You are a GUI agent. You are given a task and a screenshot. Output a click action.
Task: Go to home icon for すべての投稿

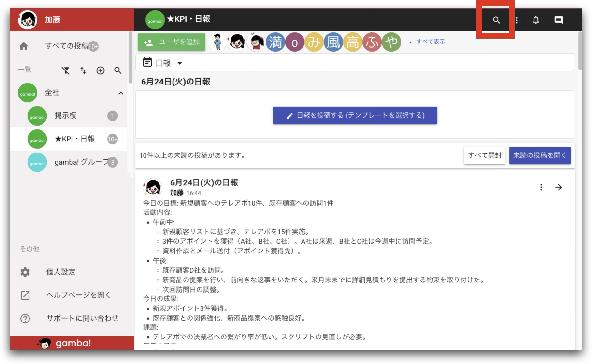click(24, 46)
